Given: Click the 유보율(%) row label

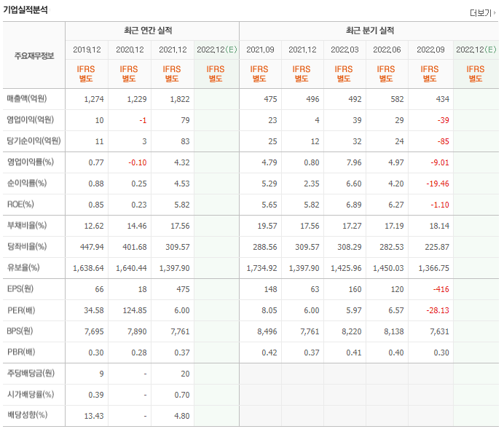Looking at the screenshot, I should tap(23, 268).
